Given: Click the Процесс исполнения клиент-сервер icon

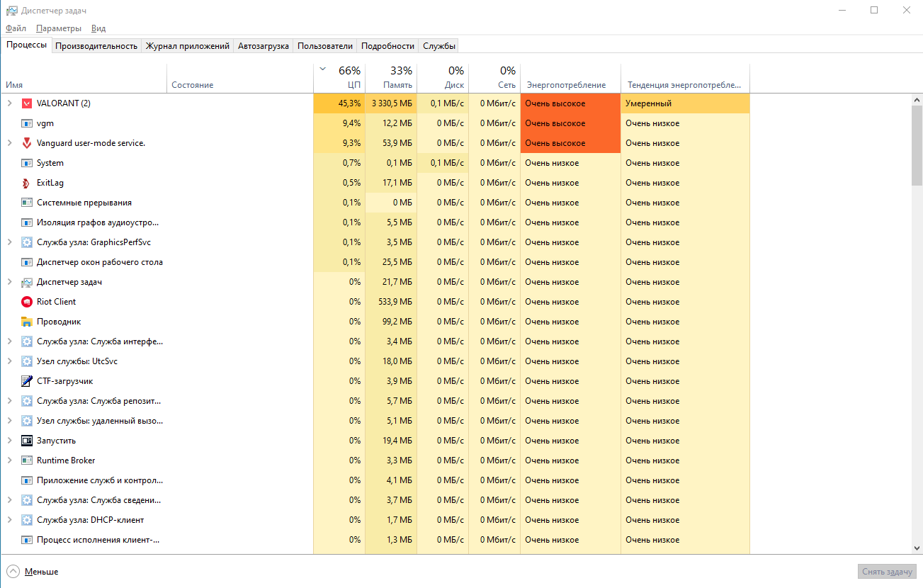Looking at the screenshot, I should click(x=27, y=540).
